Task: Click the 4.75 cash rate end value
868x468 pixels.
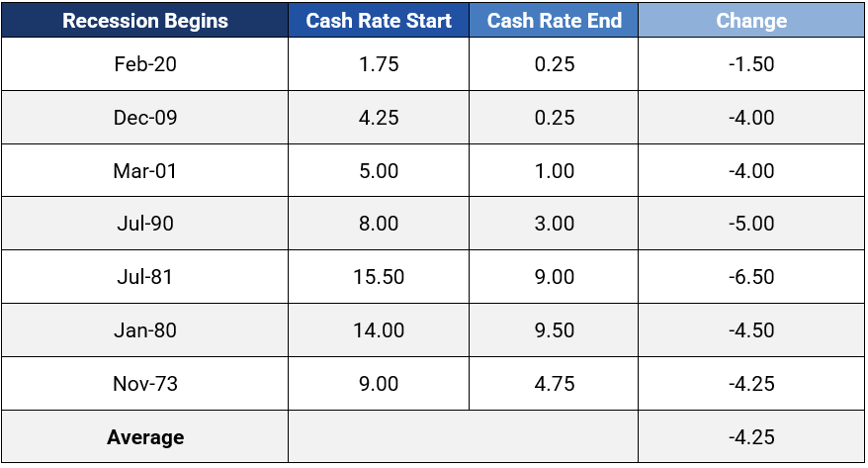Action: point(553,384)
